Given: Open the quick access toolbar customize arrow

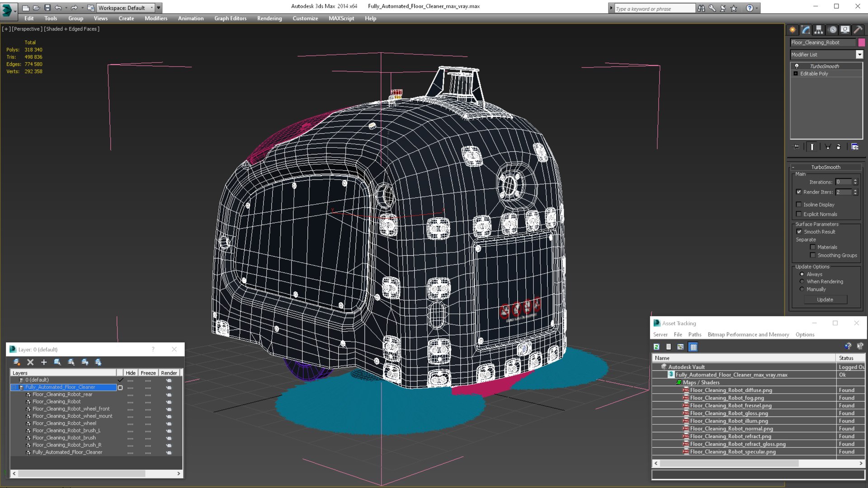Looking at the screenshot, I should click(x=159, y=8).
